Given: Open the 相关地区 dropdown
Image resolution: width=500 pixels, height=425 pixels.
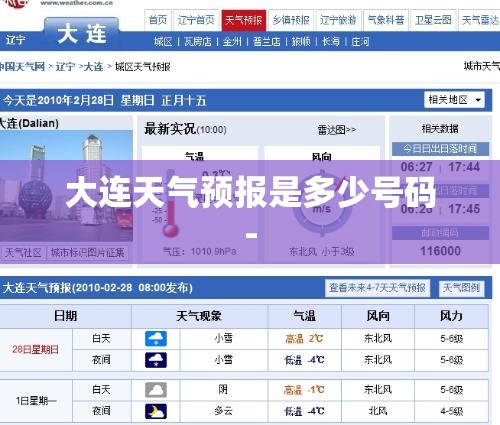Looking at the screenshot, I should coord(454,100).
